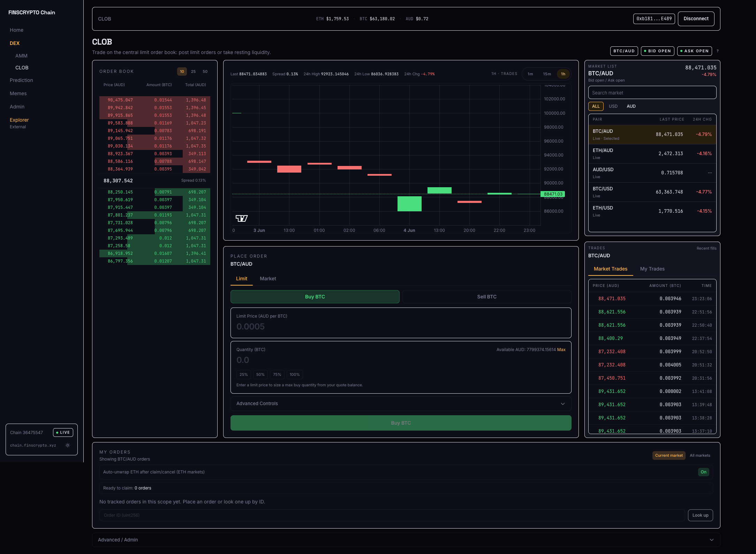Image resolution: width=756 pixels, height=554 pixels.
Task: Click LIVE chain status badge
Action: [x=63, y=433]
